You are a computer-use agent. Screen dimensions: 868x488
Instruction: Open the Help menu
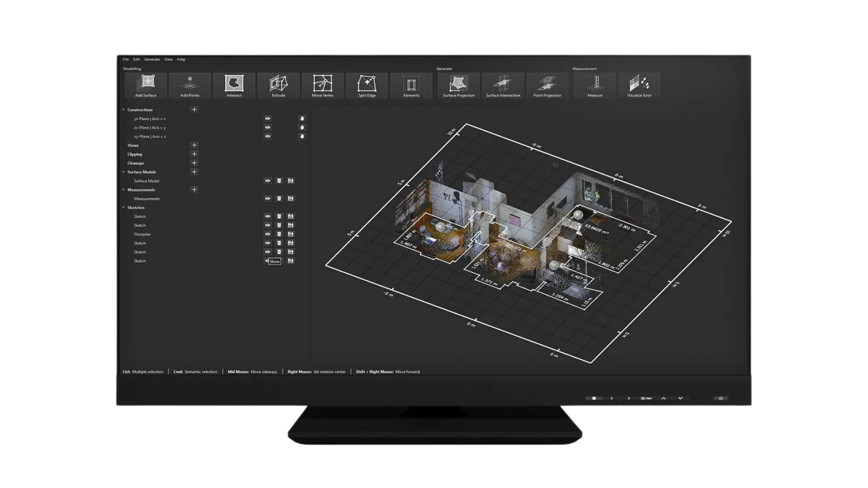181,59
